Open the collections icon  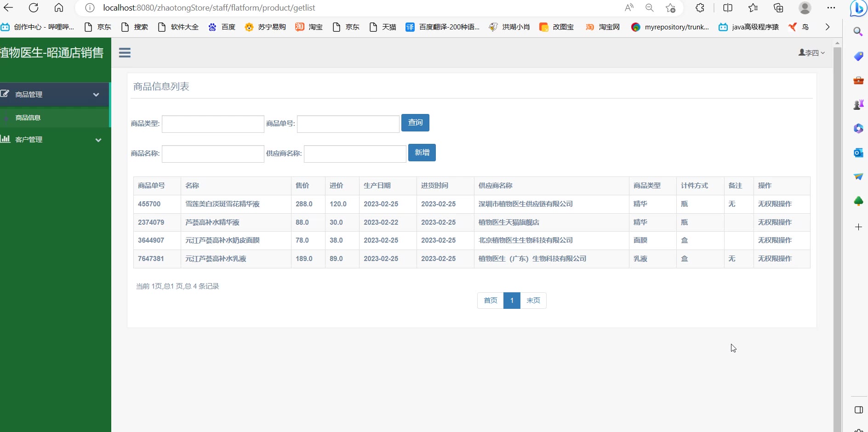click(x=778, y=8)
